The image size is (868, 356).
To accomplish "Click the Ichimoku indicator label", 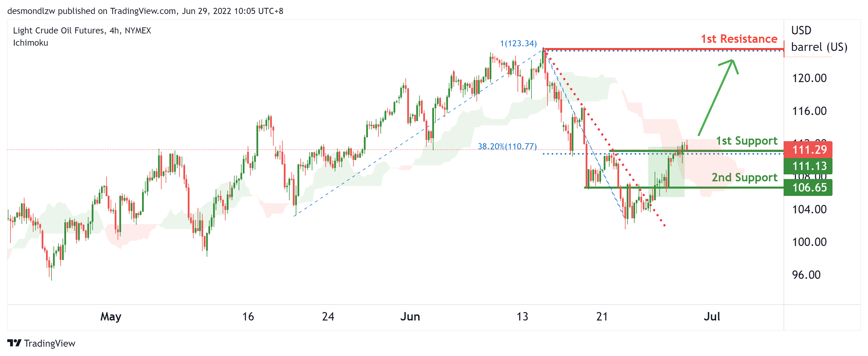I will pos(31,43).
